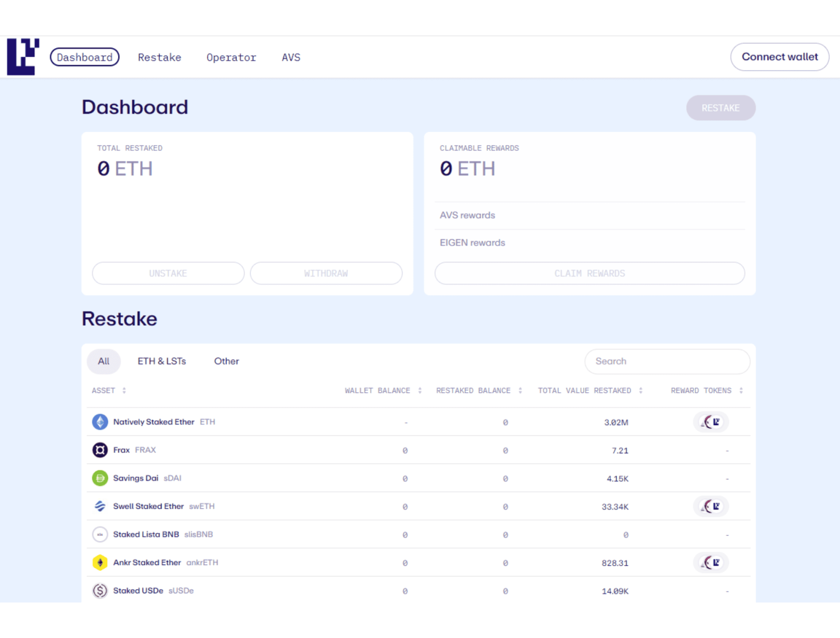Screen dimensions: 840x638
Task: Switch filter to Other assets
Action: coord(226,361)
